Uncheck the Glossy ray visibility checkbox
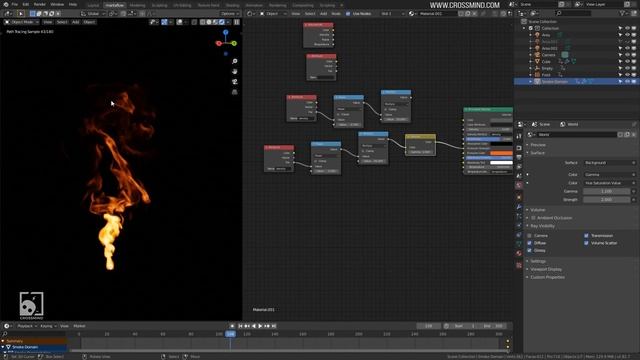Screen dimensions: 640x360 click(x=529, y=250)
